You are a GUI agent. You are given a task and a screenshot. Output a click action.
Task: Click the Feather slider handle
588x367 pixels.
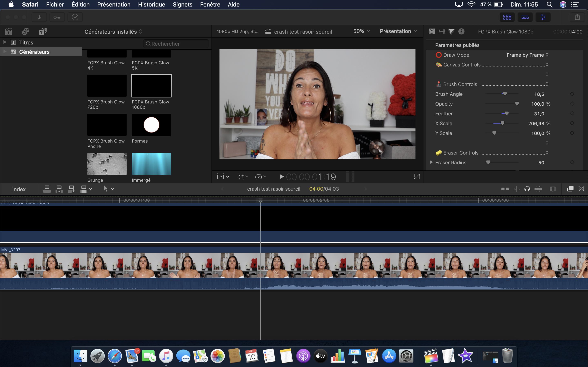click(x=507, y=113)
